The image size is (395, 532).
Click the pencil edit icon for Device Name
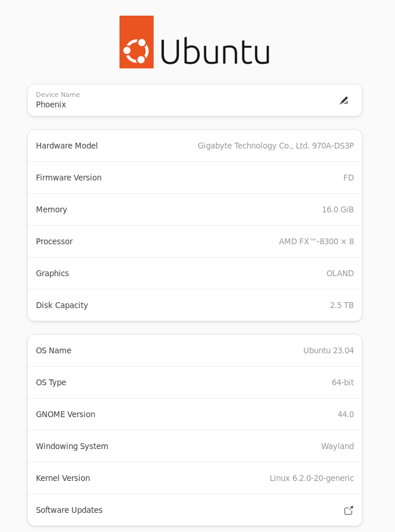coord(344,100)
